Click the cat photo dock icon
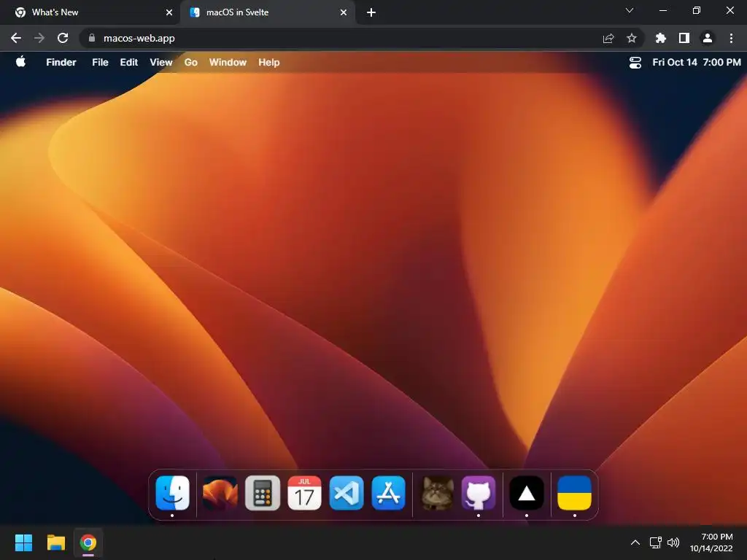Viewport: 747px width, 560px height. pyautogui.click(x=437, y=493)
